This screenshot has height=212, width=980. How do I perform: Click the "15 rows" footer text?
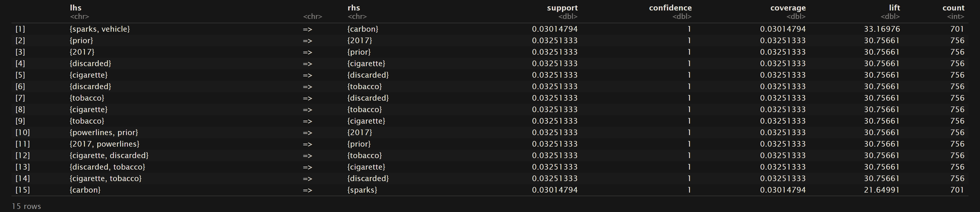pyautogui.click(x=26, y=206)
